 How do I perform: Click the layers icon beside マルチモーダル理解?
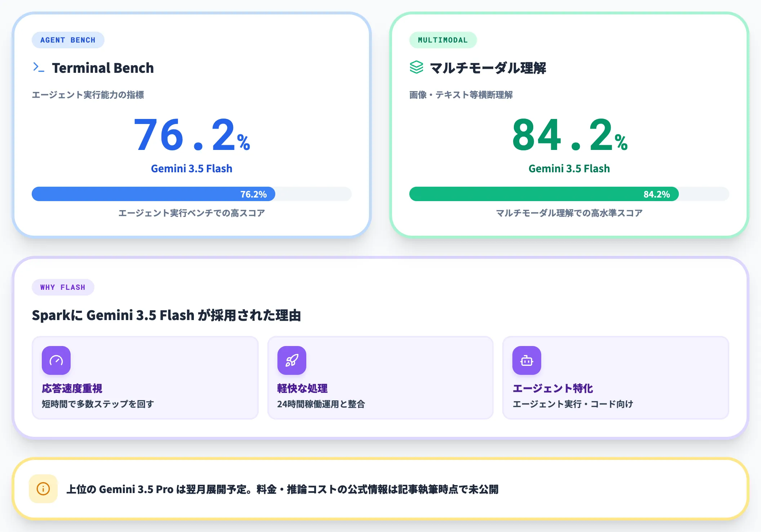(416, 67)
